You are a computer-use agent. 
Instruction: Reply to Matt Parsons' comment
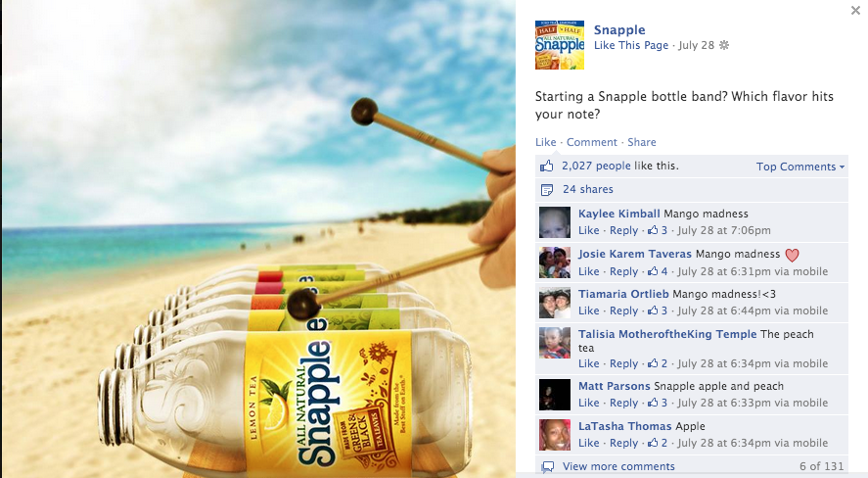tap(624, 403)
